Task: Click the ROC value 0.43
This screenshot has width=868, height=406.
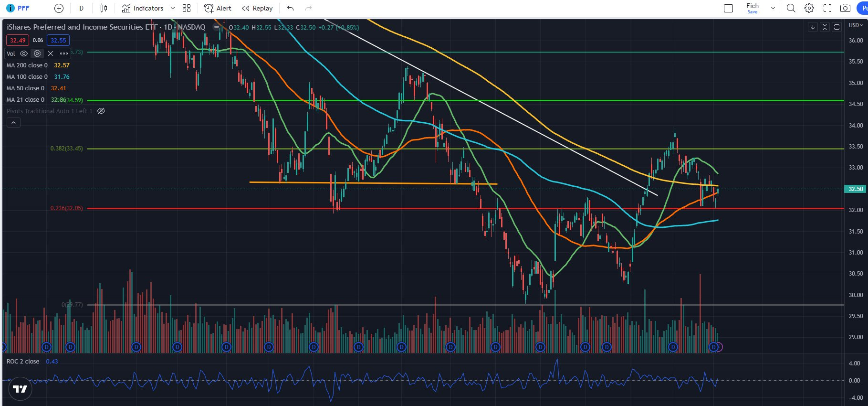Action: pos(52,361)
